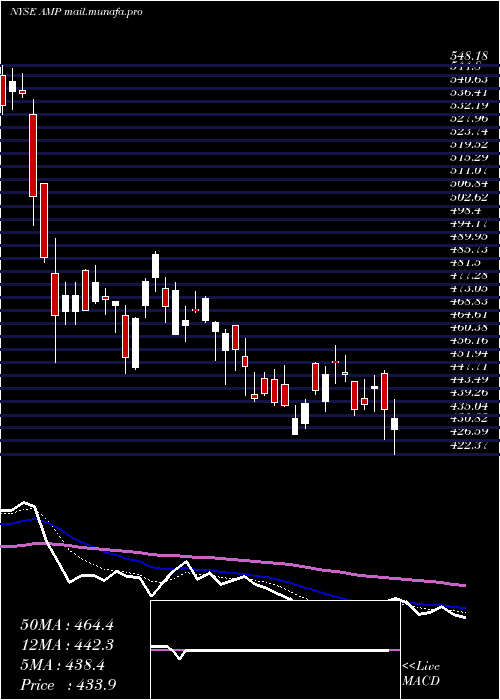Click the 50MA : 464.4 readout
The image size is (500, 700).
(x=67, y=625)
